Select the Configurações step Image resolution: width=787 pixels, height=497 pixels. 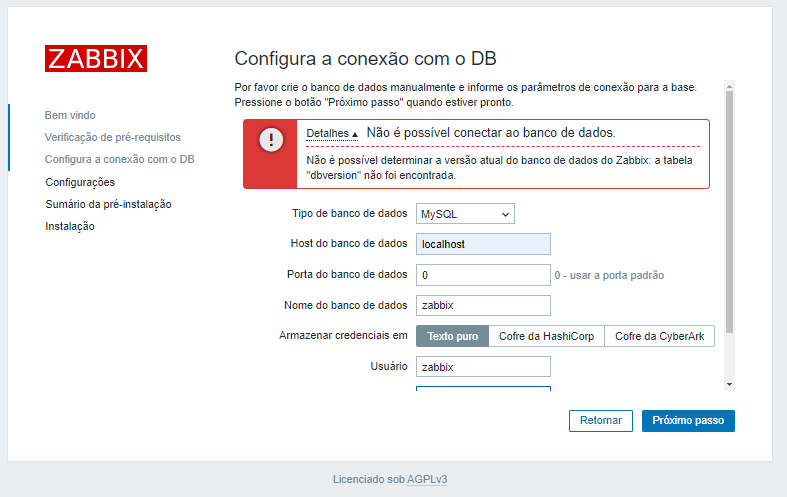(80, 182)
